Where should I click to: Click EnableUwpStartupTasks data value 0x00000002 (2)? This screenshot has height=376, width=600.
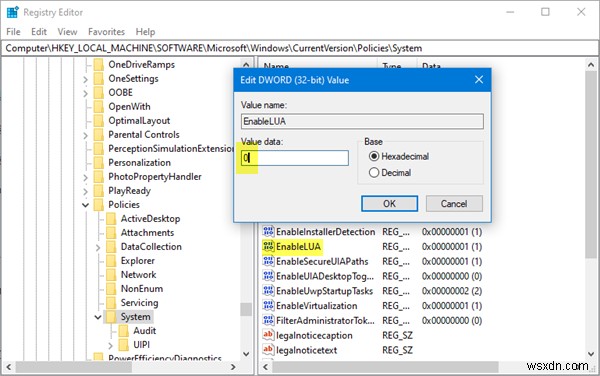[x=452, y=291]
